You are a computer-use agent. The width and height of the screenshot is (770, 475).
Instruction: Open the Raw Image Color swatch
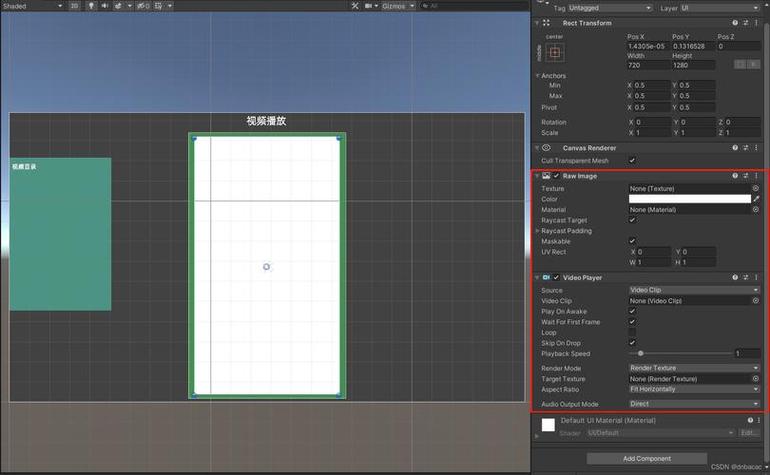coord(689,198)
